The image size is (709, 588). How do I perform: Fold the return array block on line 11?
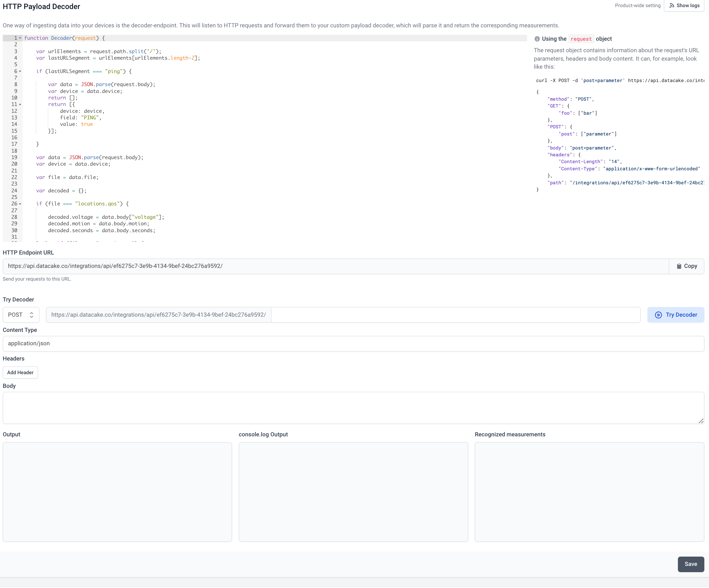point(20,104)
